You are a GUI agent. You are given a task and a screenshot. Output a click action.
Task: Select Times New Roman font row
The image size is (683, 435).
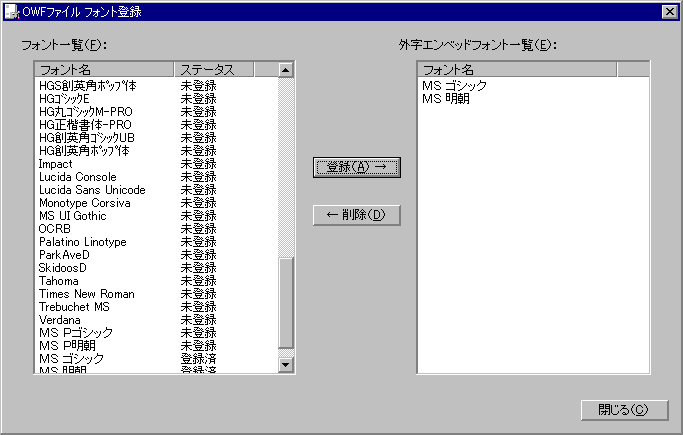click(x=87, y=294)
